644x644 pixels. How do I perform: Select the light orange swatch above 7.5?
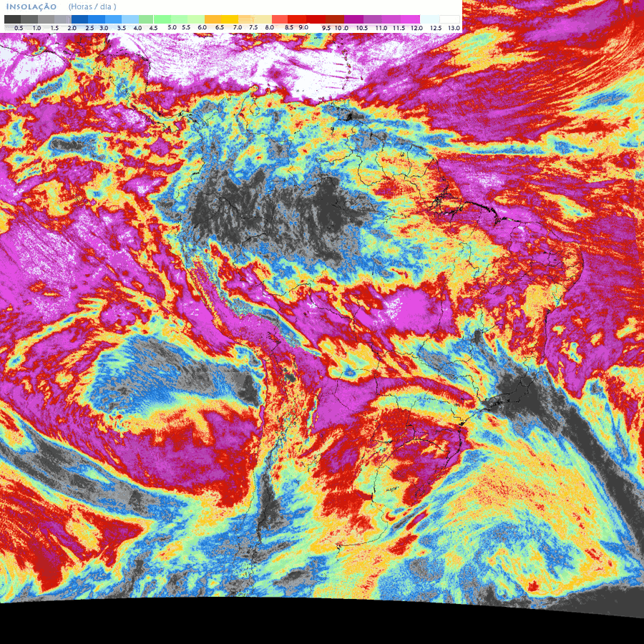[x=246, y=19]
